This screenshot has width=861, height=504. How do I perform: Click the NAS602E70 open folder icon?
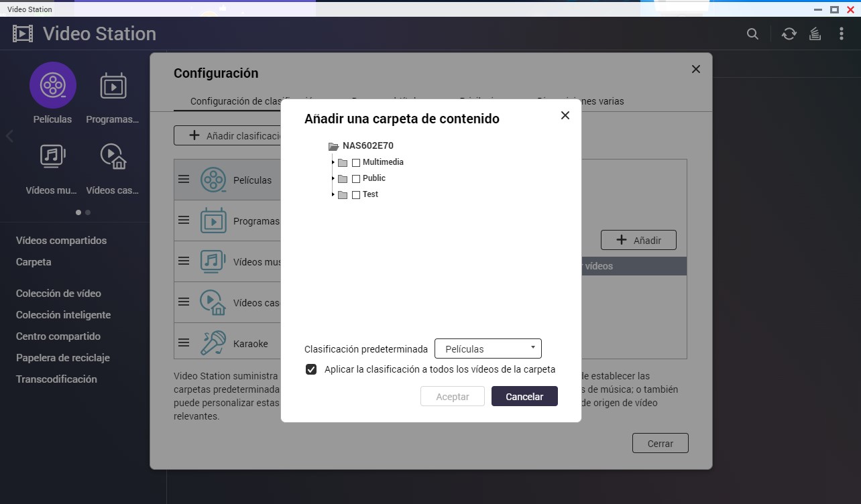[333, 146]
